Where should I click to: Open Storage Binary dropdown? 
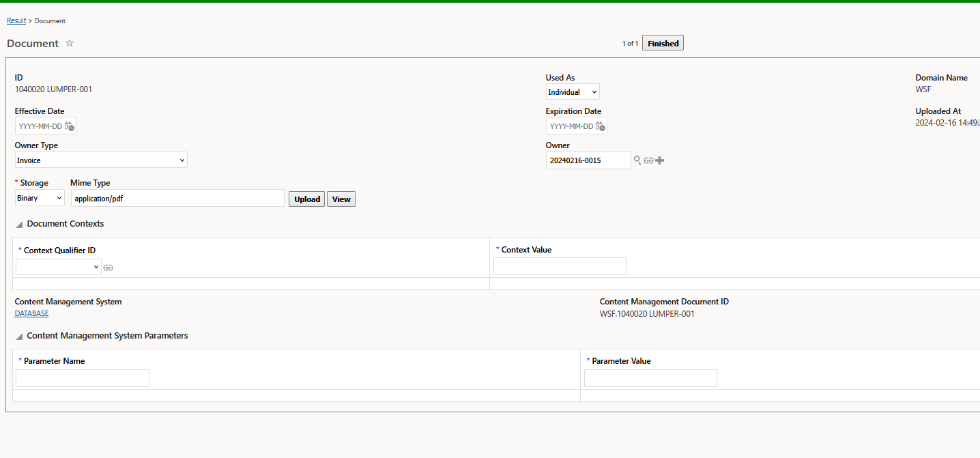click(40, 198)
